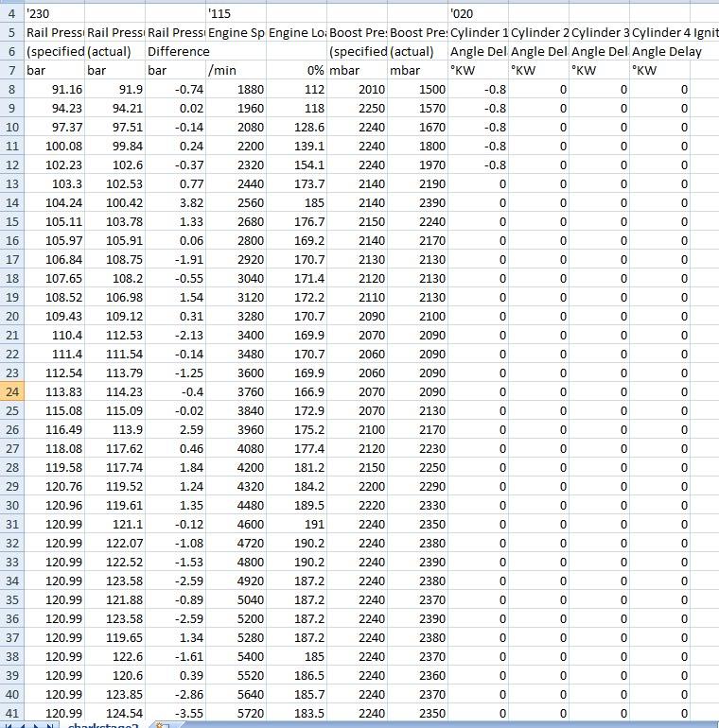
Task: Select the cell with value 94.21
Action: pos(114,108)
